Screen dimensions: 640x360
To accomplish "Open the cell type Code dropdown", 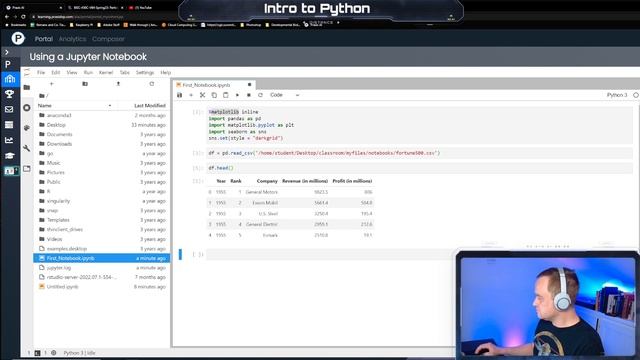I will pyautogui.click(x=284, y=95).
